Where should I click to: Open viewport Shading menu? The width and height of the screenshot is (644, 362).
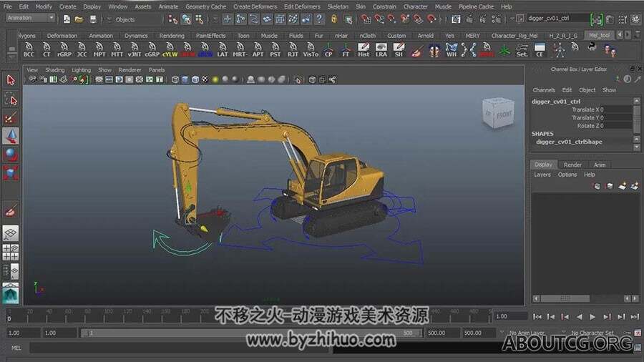tap(55, 70)
